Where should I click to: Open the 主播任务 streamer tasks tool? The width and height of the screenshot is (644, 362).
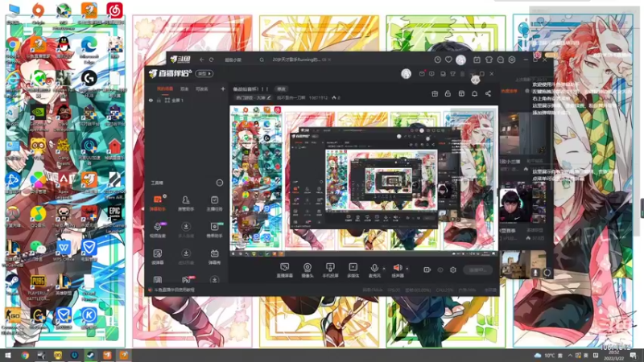(214, 203)
